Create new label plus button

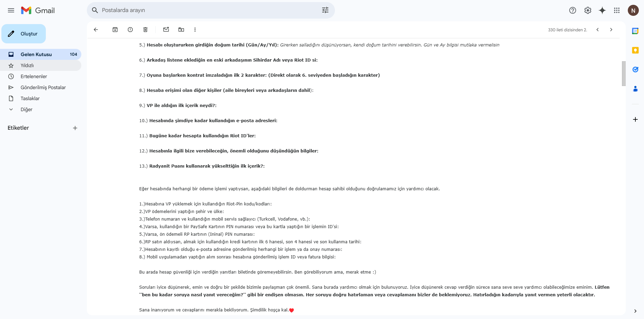tap(75, 128)
